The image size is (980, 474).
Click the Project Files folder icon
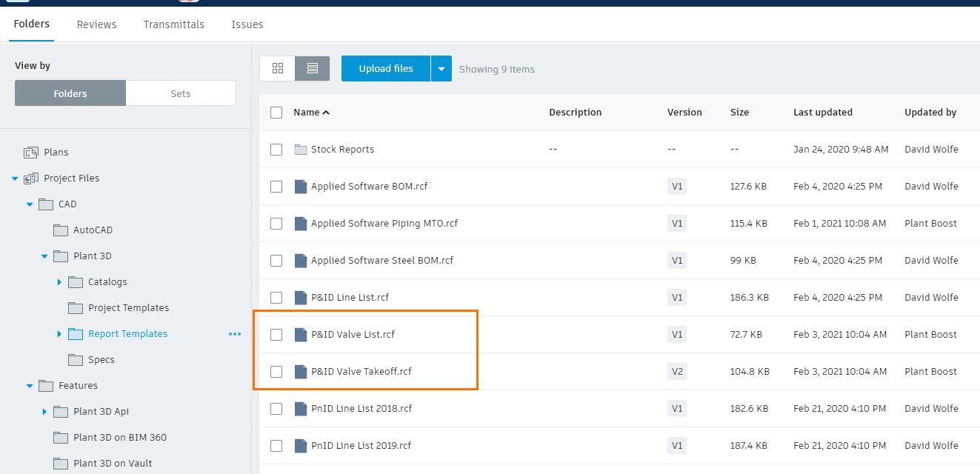pyautogui.click(x=31, y=178)
